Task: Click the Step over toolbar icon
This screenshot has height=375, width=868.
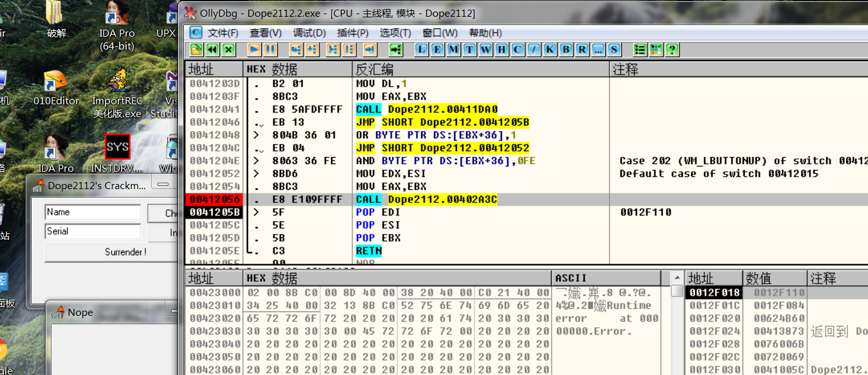Action: point(312,49)
